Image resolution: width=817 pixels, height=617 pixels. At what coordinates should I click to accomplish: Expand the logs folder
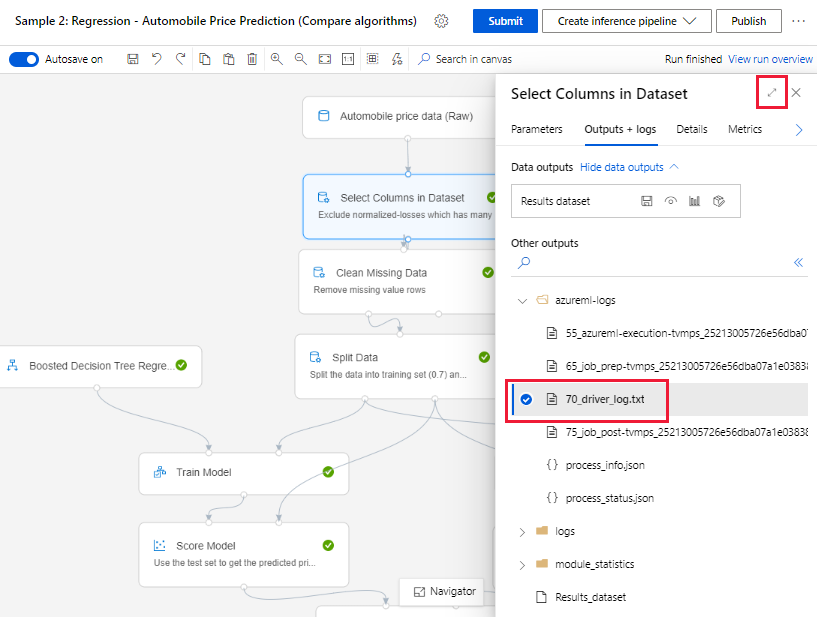pos(522,531)
